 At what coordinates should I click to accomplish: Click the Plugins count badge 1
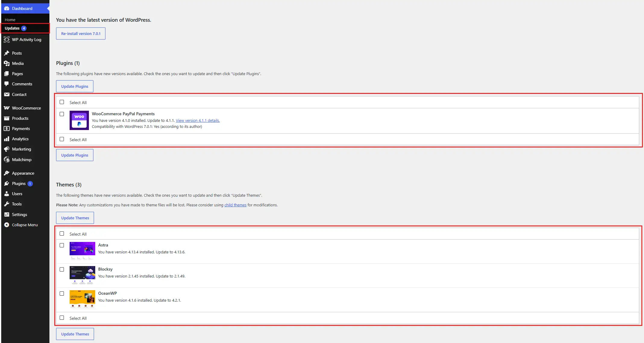(x=30, y=183)
